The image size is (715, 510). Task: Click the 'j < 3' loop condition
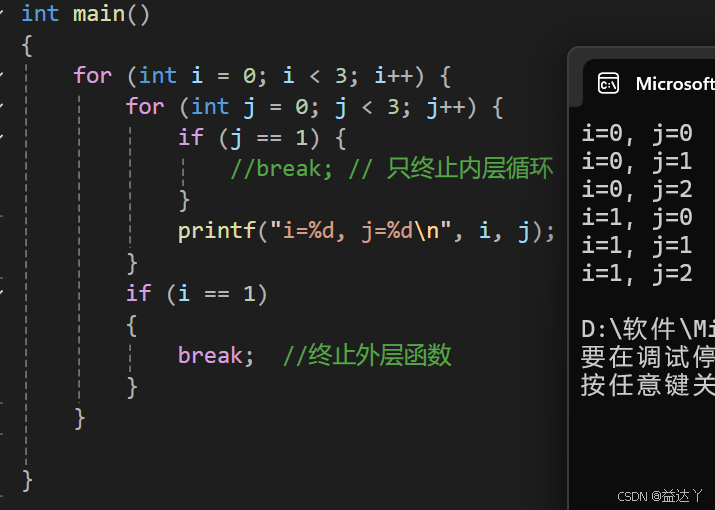[x=368, y=108]
